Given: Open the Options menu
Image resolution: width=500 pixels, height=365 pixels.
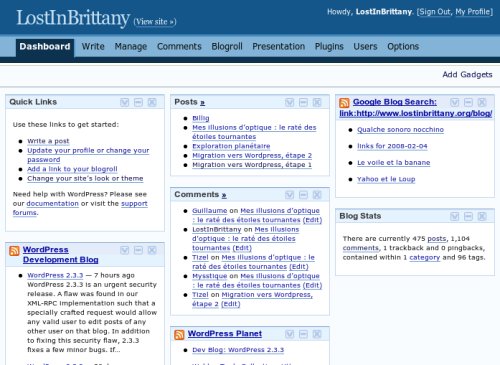Looking at the screenshot, I should point(403,47).
